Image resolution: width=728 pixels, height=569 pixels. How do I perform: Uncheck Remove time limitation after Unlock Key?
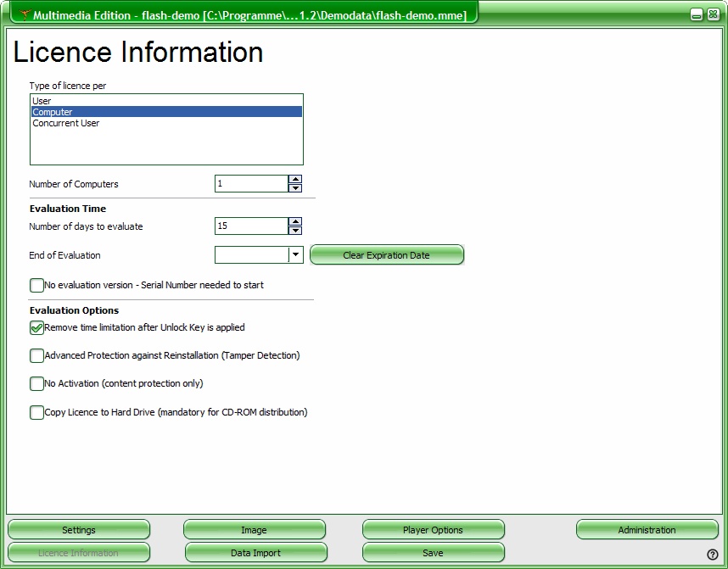coord(36,328)
